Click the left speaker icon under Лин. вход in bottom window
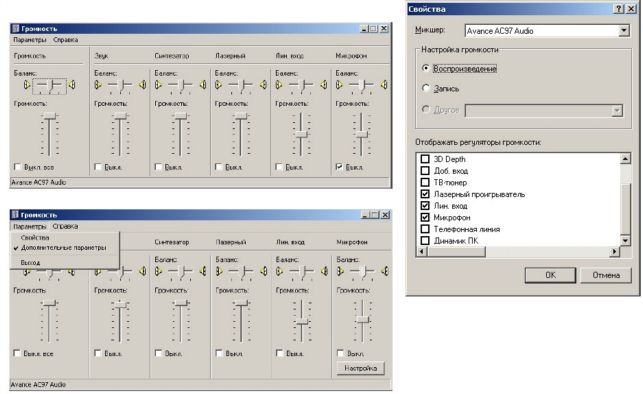The height and width of the screenshot is (394, 643). tap(279, 271)
